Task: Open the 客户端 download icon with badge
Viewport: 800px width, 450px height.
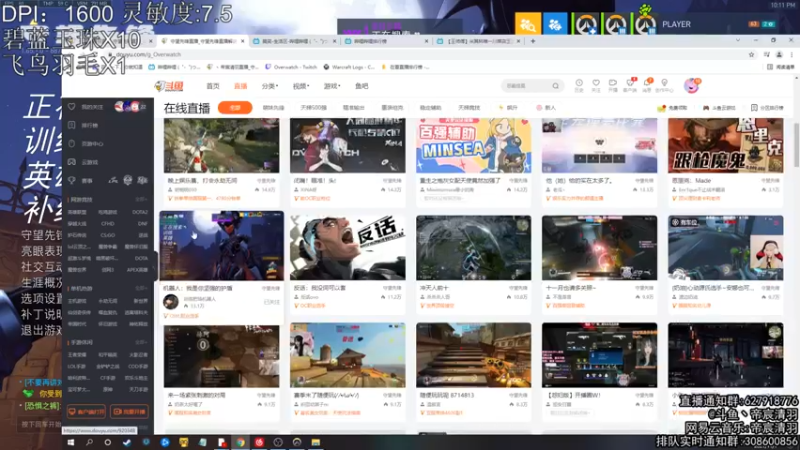Action: pos(630,85)
